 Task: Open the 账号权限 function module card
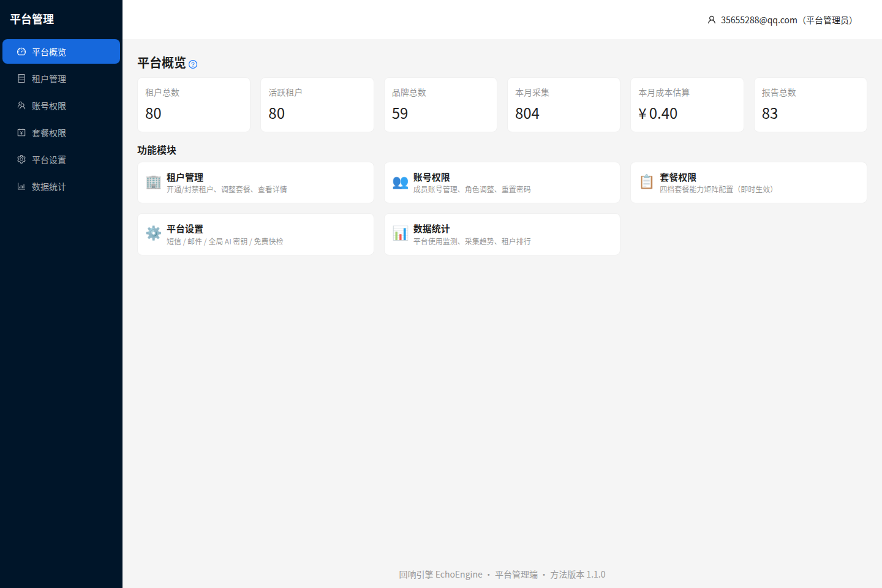502,183
